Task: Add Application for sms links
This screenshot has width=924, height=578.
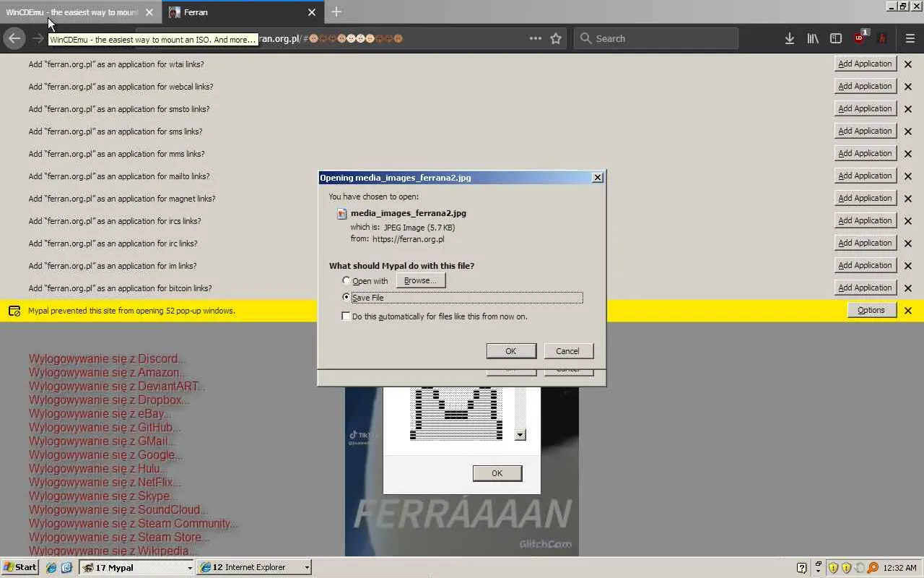Action: click(x=865, y=131)
